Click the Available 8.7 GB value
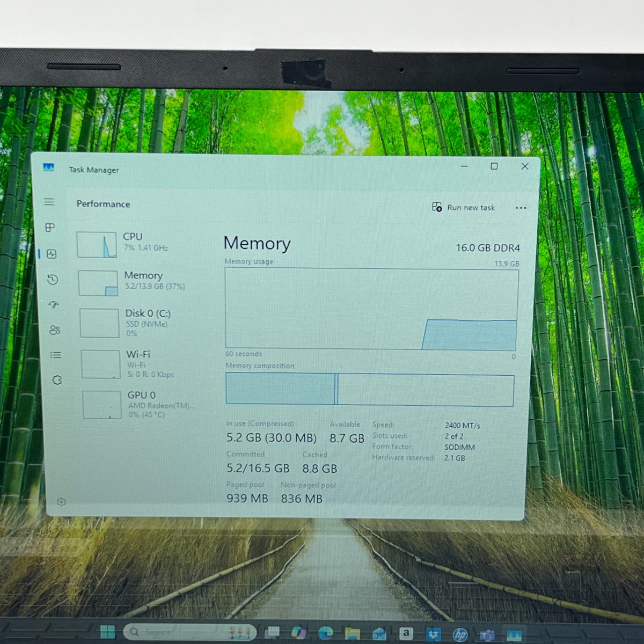Image resolution: width=644 pixels, height=644 pixels. pos(347,438)
